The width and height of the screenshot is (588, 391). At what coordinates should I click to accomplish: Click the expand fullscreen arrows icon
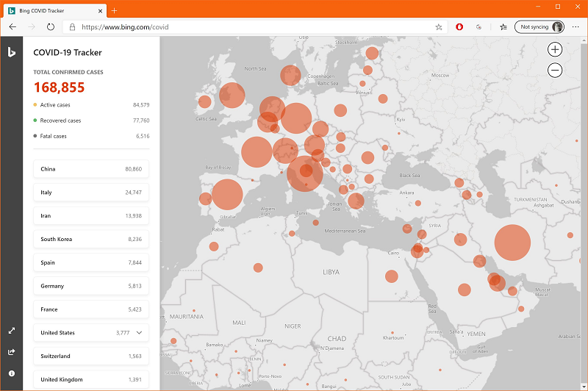point(12,331)
